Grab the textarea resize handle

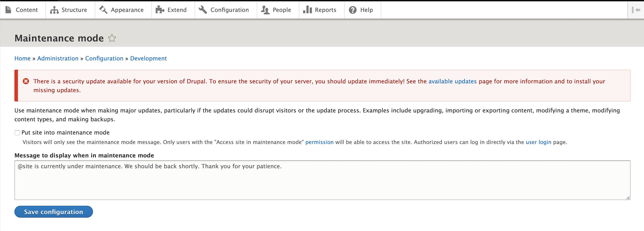(628, 198)
